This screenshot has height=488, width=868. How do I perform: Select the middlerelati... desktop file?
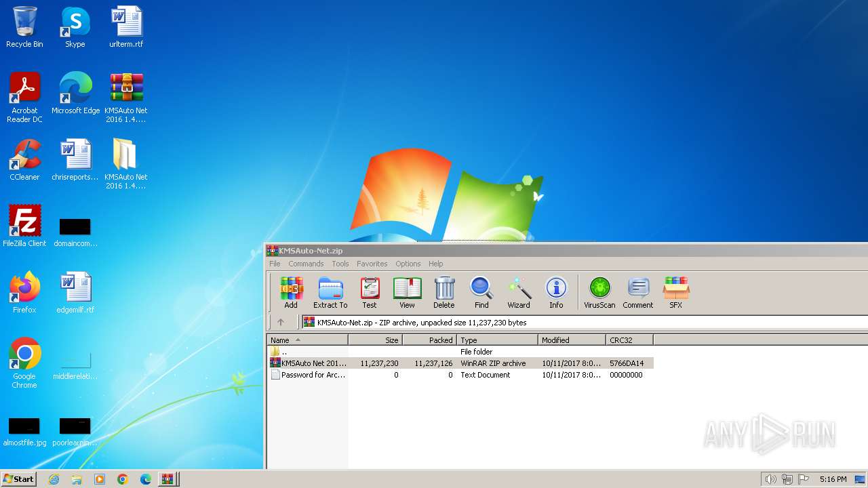pyautogui.click(x=75, y=365)
